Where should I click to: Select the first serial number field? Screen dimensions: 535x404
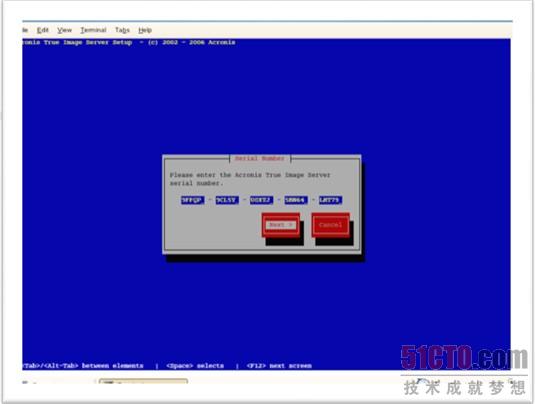click(x=192, y=200)
